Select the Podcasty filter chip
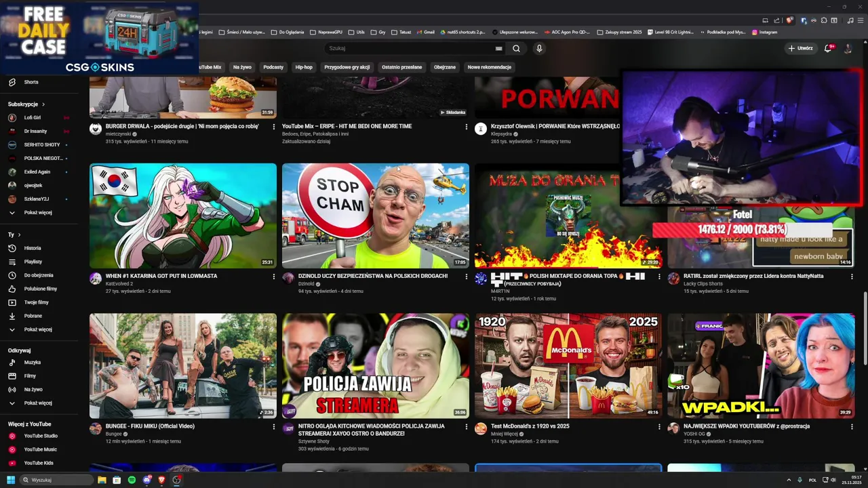The image size is (868, 488). 273,67
